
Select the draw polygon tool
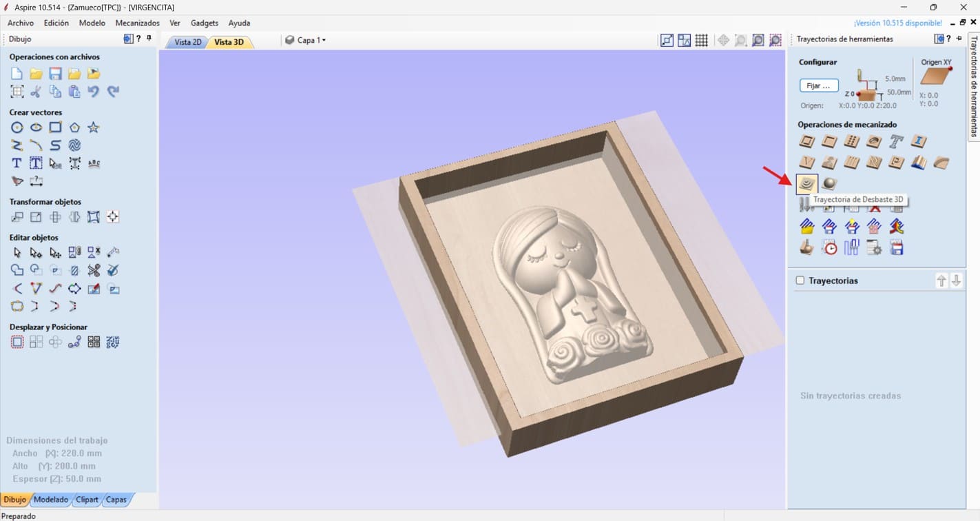point(74,127)
